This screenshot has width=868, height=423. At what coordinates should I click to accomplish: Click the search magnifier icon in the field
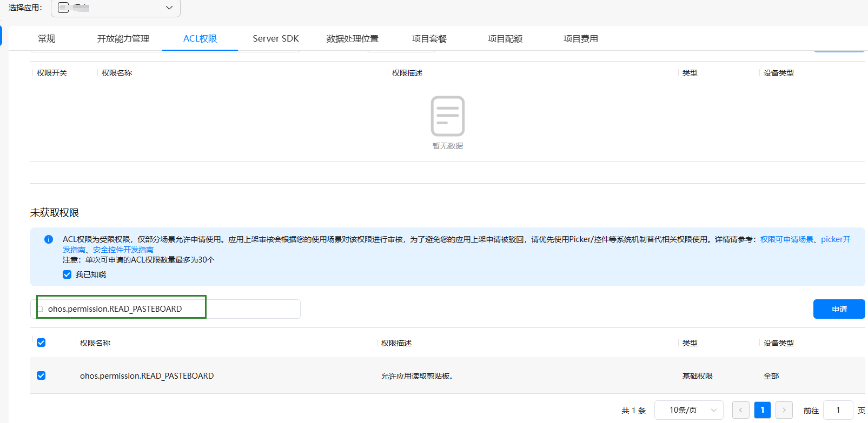pos(40,309)
